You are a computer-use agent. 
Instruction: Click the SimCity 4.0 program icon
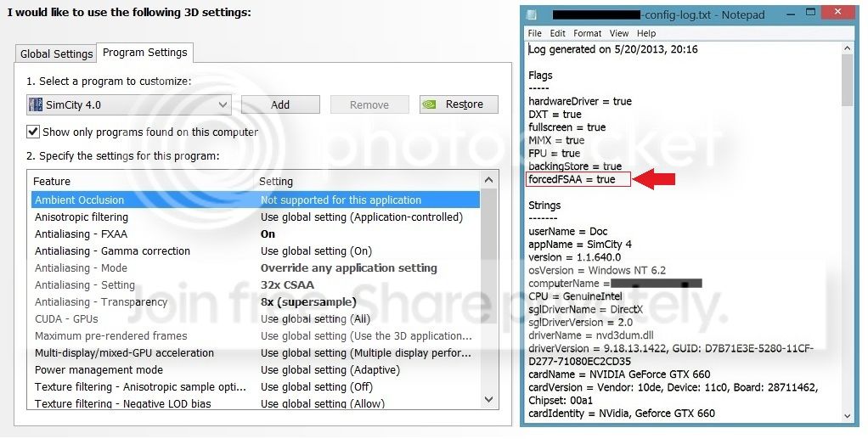(x=36, y=104)
